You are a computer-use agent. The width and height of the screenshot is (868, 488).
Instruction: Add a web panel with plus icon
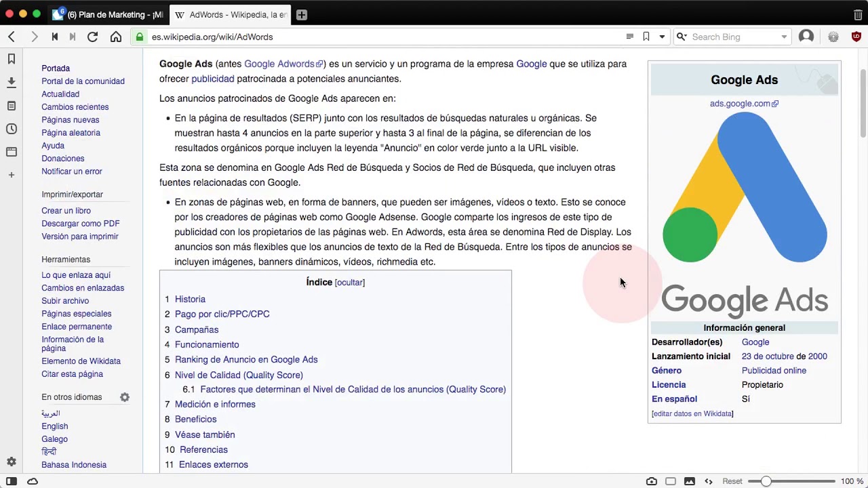(x=12, y=175)
